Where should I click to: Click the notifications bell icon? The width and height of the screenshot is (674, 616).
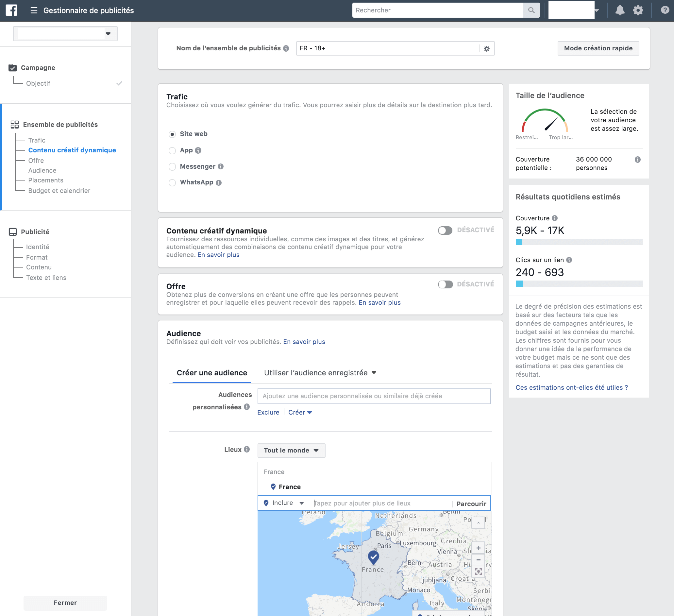tap(619, 10)
